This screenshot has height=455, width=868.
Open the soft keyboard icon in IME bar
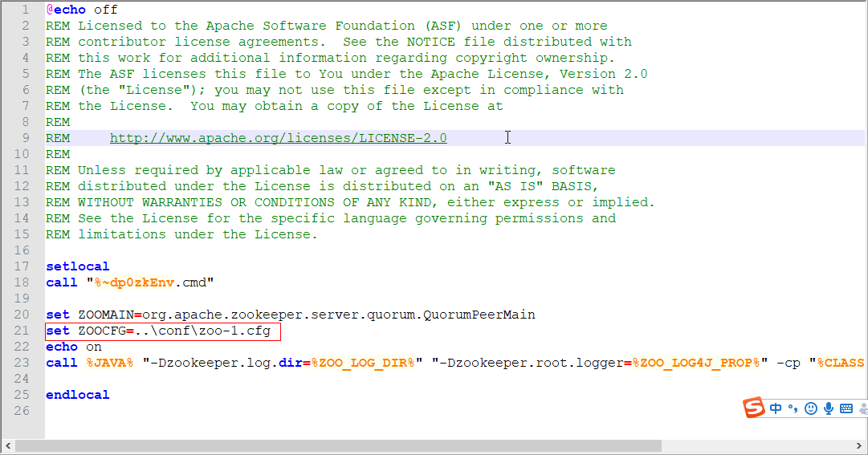(x=846, y=408)
